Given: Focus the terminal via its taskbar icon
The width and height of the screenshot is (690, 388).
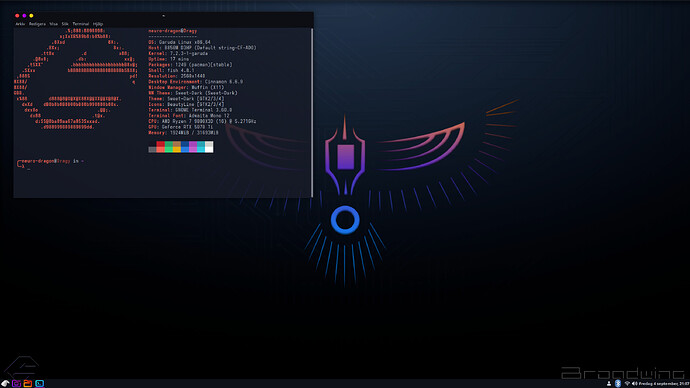Looking at the screenshot, I should 40,384.
